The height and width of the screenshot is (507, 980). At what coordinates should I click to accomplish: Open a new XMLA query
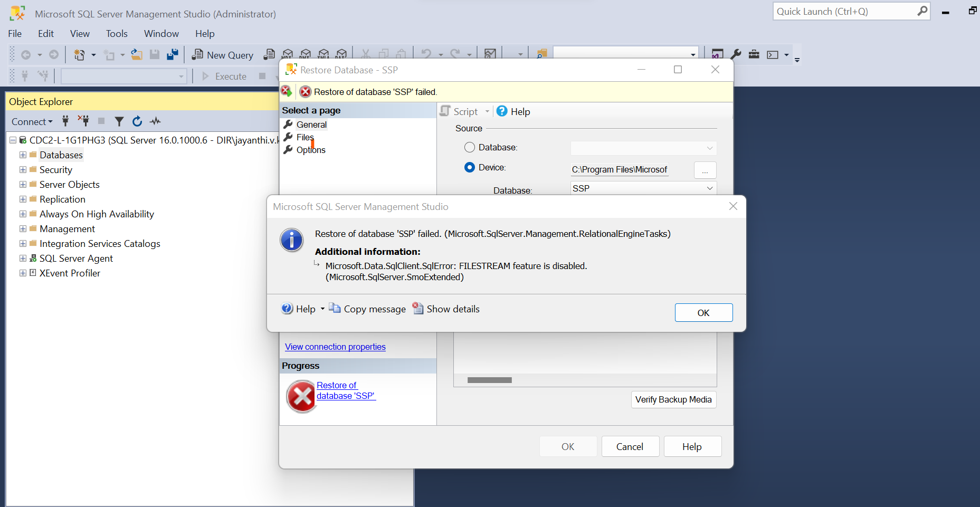point(324,54)
